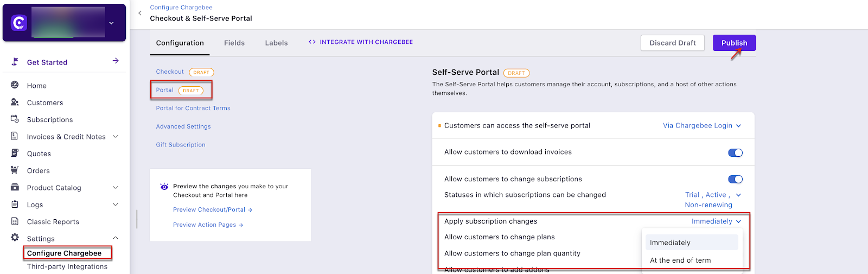
Task: Click the Get Started flag icon
Action: (x=15, y=62)
